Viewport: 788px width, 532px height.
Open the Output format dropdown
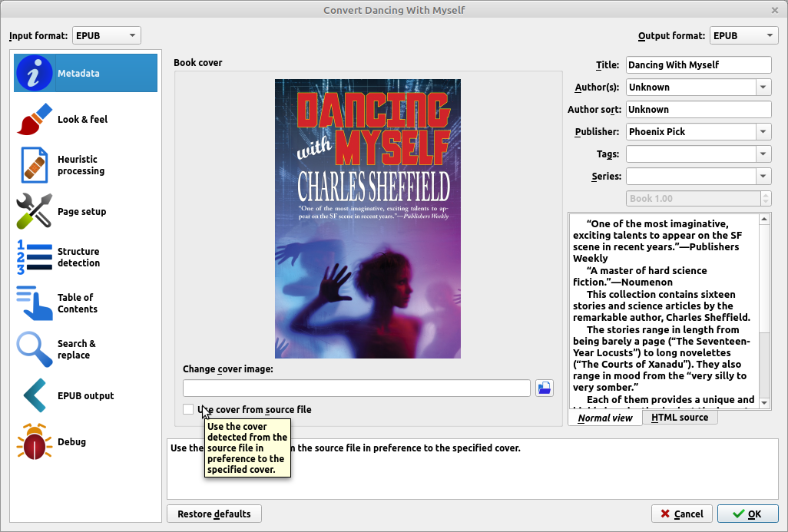point(743,35)
